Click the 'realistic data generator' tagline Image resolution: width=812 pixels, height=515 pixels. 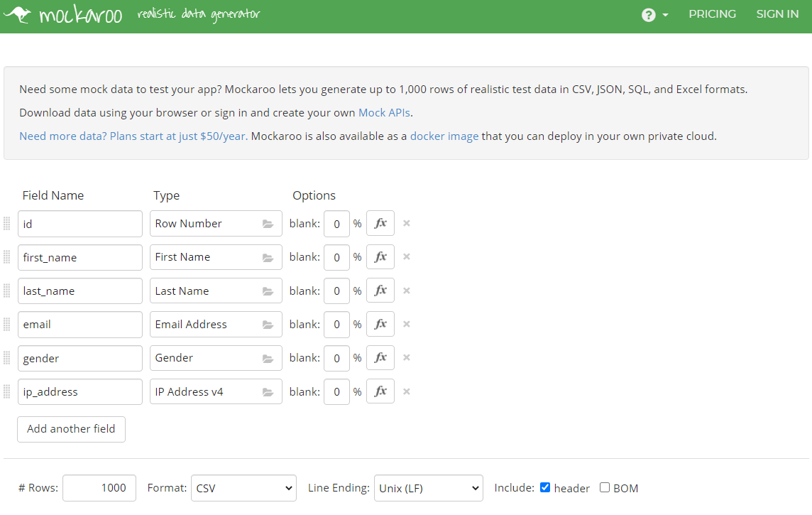point(199,14)
